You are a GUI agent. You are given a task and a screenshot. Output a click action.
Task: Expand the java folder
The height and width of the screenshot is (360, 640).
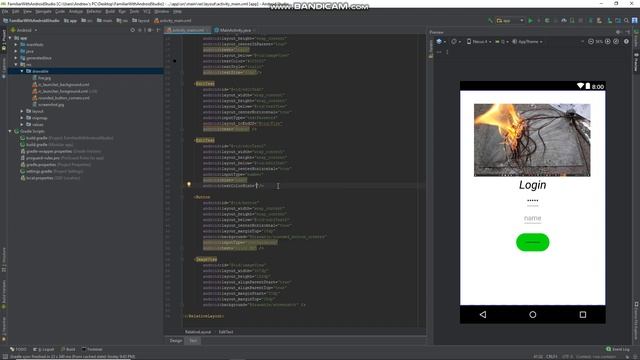(x=16, y=51)
